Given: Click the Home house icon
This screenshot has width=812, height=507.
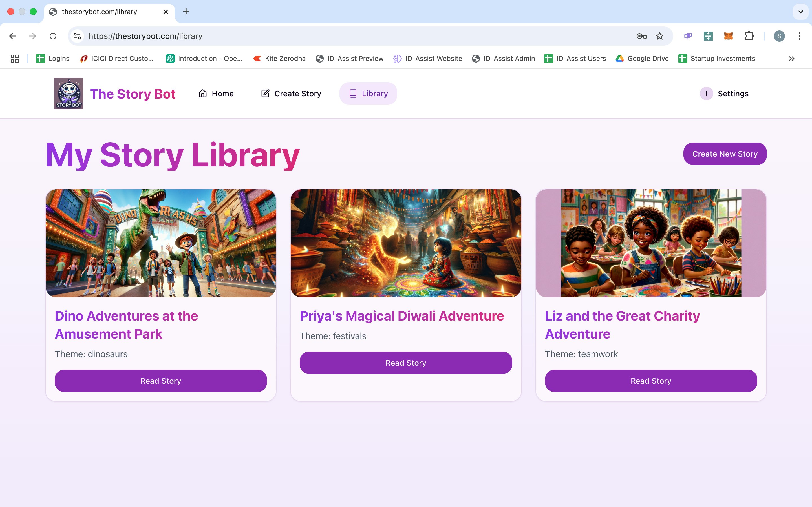Looking at the screenshot, I should (203, 94).
